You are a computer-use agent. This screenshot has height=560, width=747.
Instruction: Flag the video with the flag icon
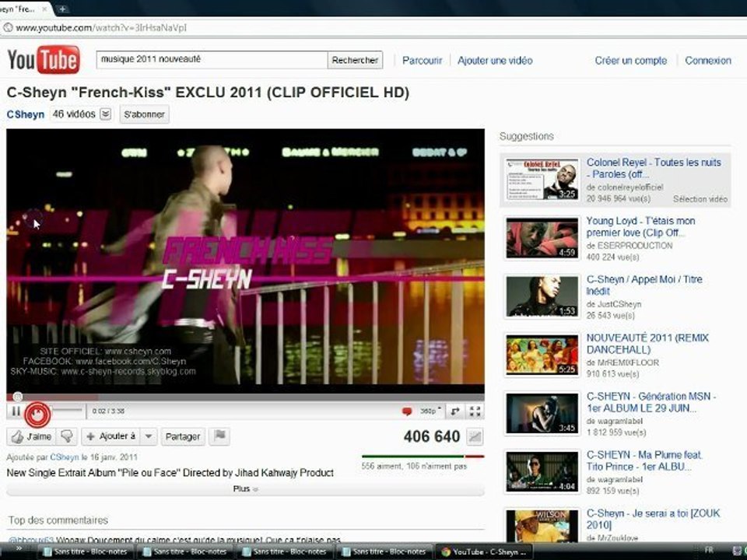(219, 436)
